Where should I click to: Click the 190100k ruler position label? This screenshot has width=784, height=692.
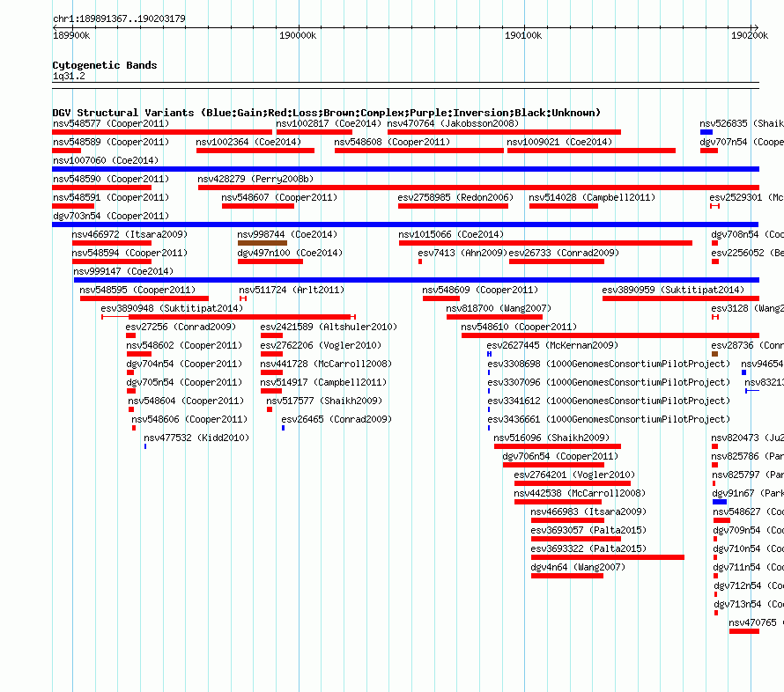click(523, 35)
